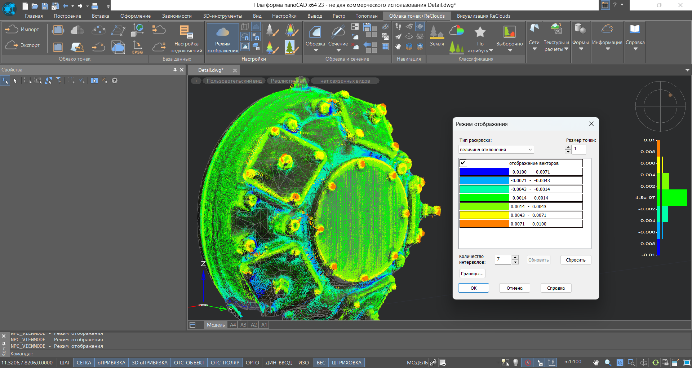This screenshot has height=368, width=692.
Task: Click the blue Undo arrow icon
Action: tap(66, 6)
